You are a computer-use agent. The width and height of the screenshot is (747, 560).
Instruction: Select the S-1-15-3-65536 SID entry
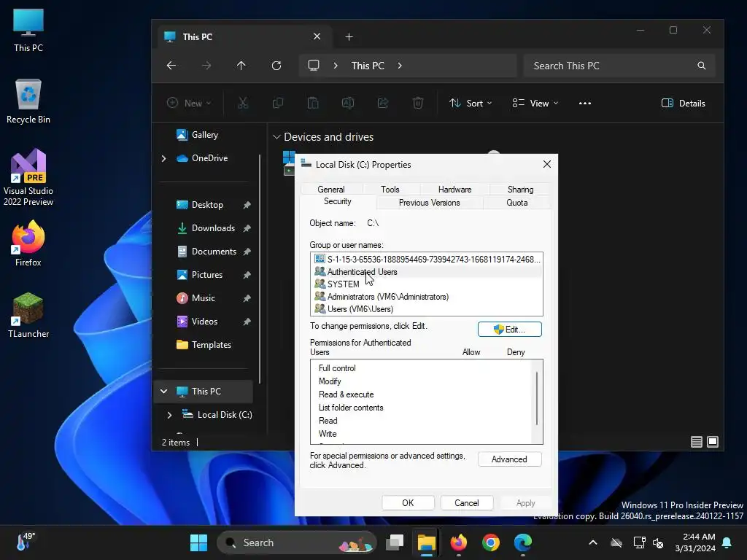pos(426,259)
